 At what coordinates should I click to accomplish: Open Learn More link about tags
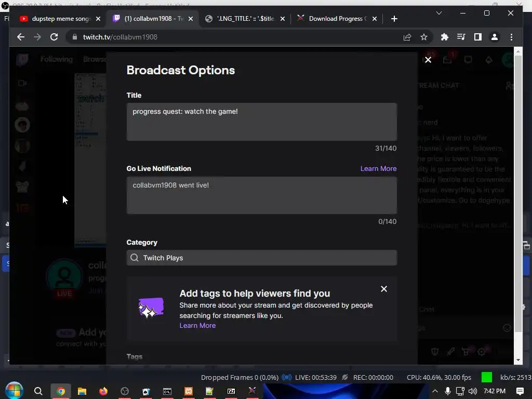tap(197, 325)
